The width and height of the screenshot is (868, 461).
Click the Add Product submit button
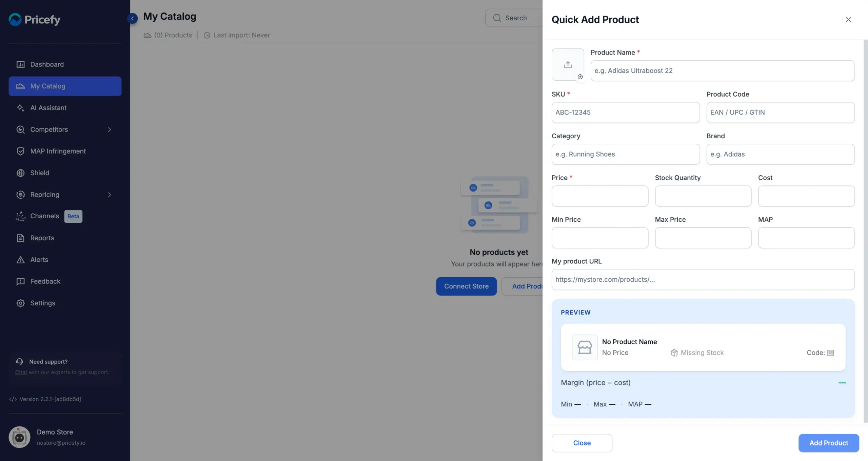click(x=829, y=443)
